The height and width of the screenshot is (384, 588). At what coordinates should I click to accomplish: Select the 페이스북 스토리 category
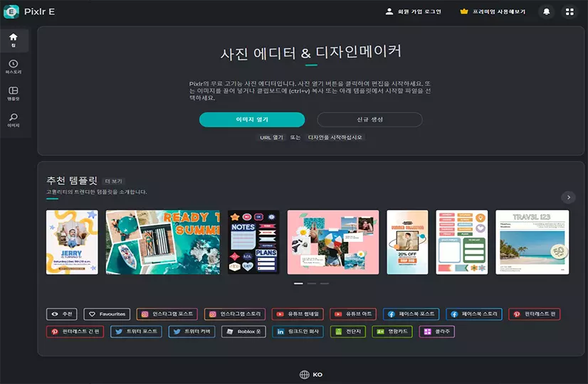474,314
